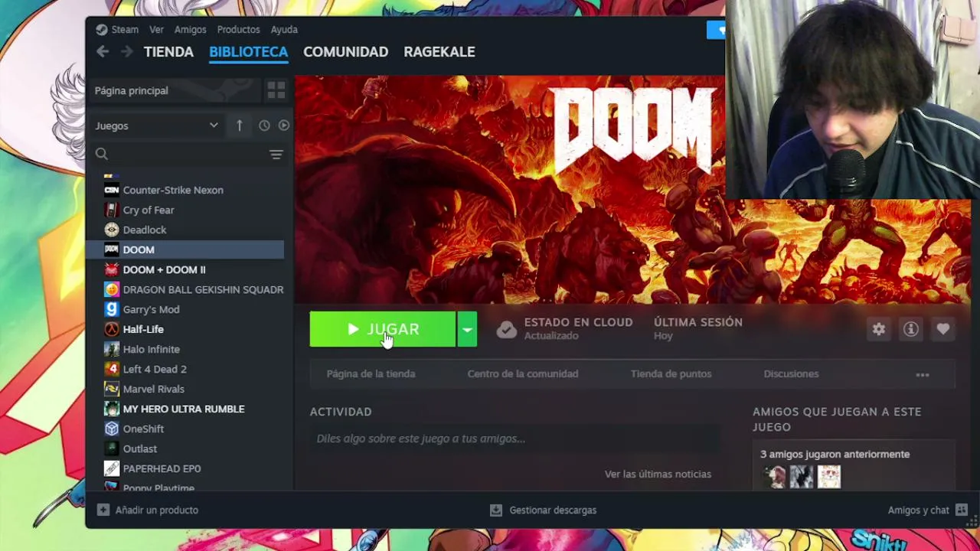Click the ÚLTIMA SESIÓN Hoy text
980x551 pixels.
pyautogui.click(x=698, y=329)
